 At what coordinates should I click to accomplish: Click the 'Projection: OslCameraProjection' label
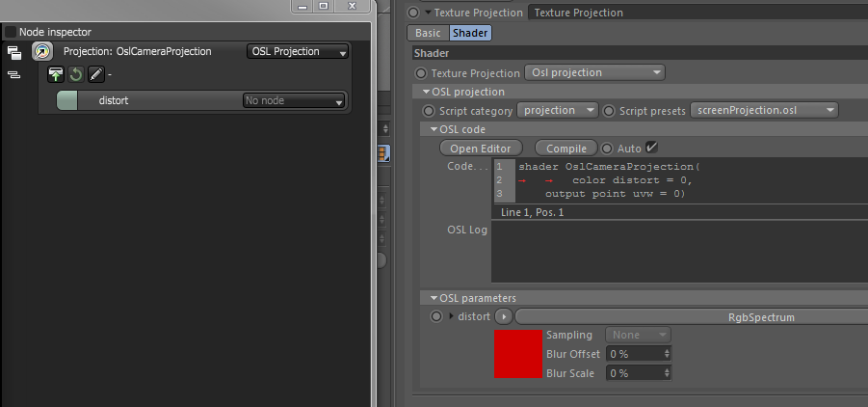pyautogui.click(x=138, y=51)
